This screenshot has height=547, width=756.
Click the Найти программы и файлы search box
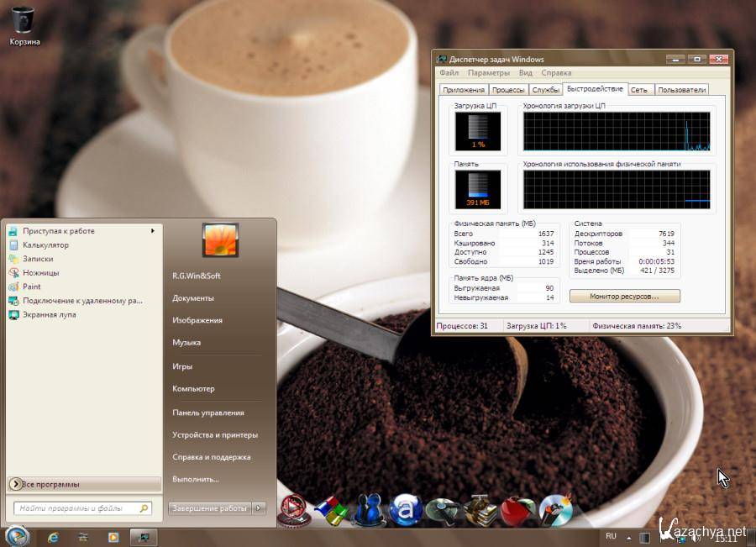[x=76, y=508]
